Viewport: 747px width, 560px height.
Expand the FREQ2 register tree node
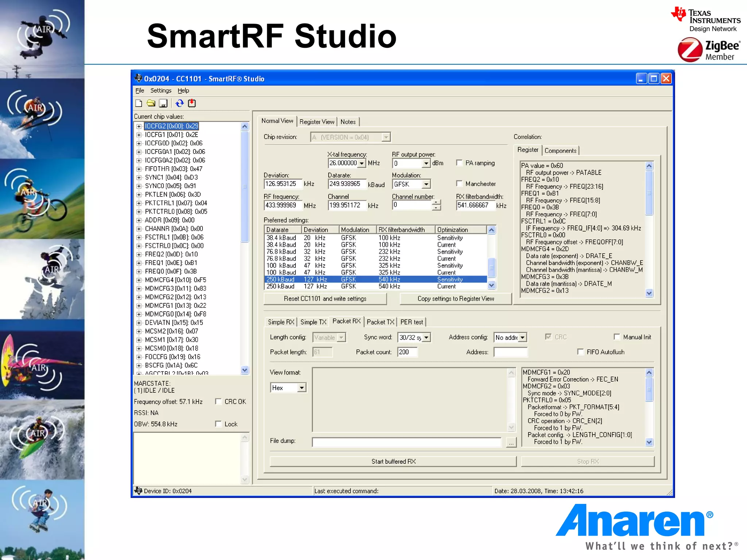tap(139, 254)
